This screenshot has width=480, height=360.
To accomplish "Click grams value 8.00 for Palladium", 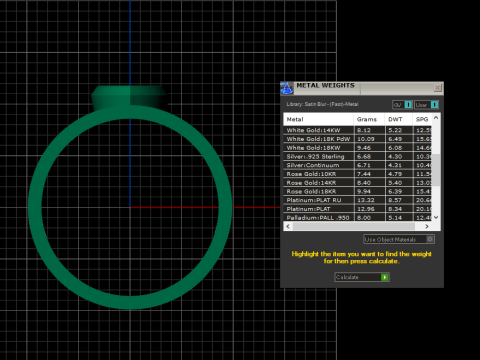I will coord(364,217).
